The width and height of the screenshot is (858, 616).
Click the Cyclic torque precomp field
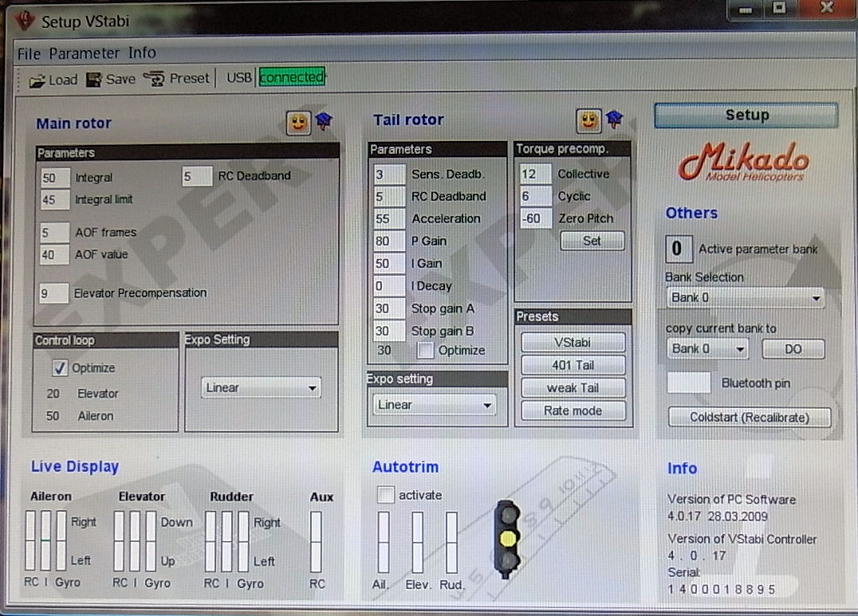click(535, 196)
